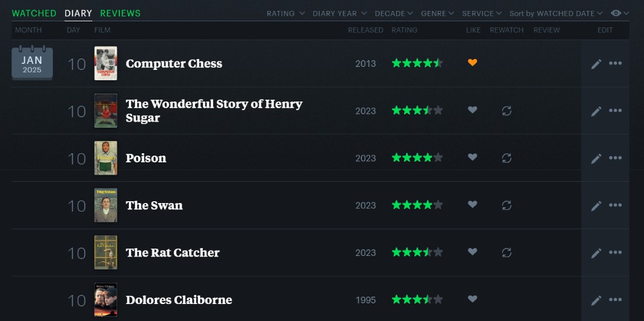Switch to the Watched tab

34,13
